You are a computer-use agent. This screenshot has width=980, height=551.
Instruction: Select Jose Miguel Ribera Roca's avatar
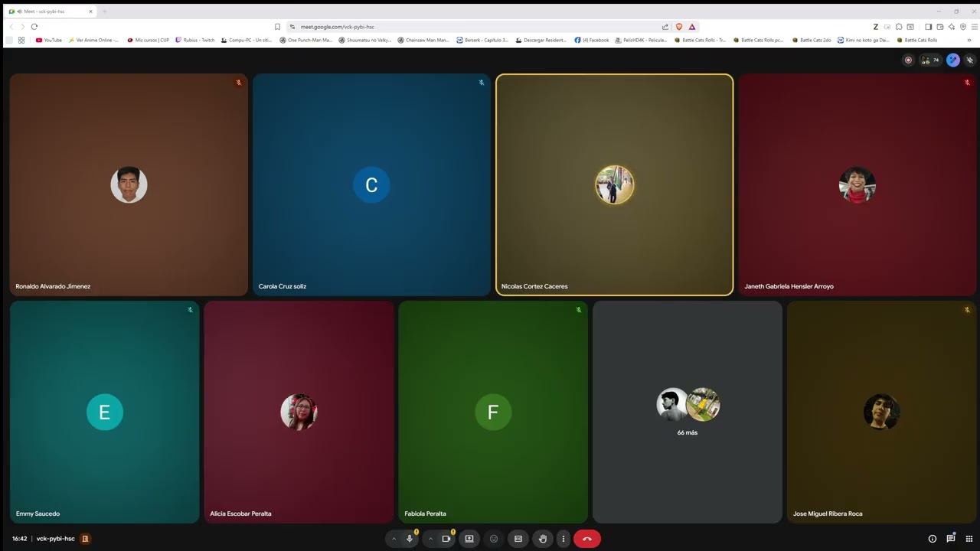click(x=881, y=412)
